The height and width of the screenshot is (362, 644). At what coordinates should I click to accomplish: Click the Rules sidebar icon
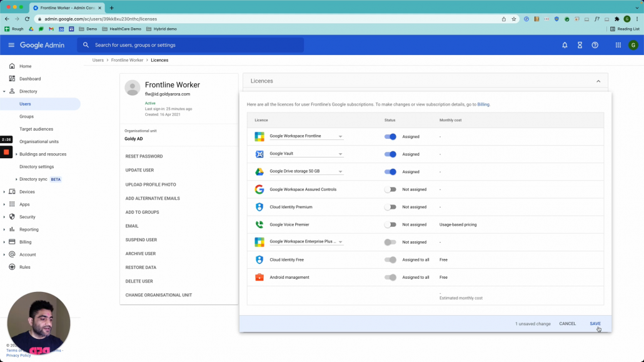point(12,267)
